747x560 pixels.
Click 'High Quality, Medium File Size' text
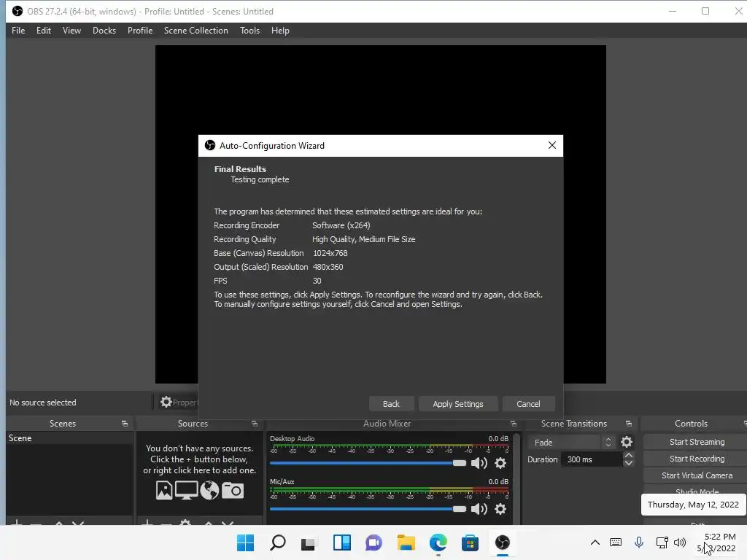364,239
